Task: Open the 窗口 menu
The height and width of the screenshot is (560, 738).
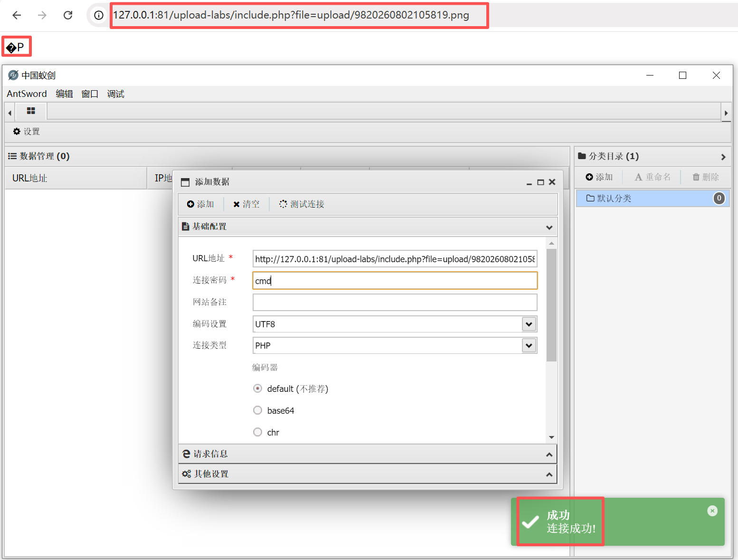Action: click(x=90, y=94)
